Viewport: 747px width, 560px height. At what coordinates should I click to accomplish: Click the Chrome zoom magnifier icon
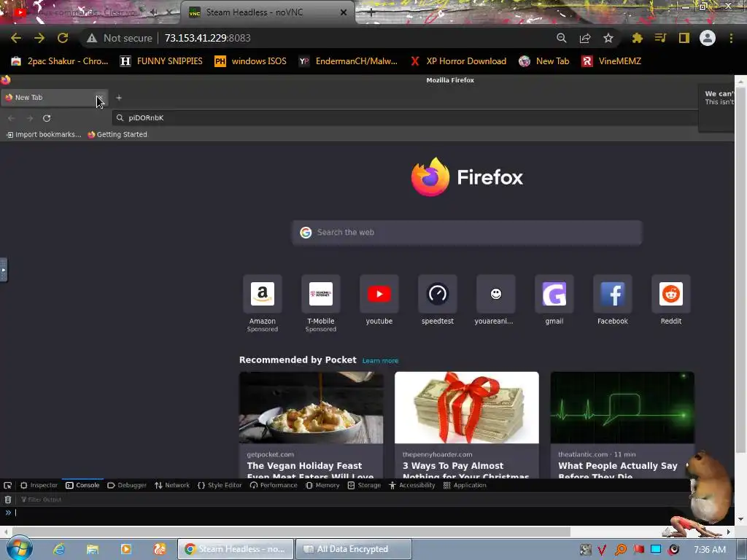tap(562, 38)
